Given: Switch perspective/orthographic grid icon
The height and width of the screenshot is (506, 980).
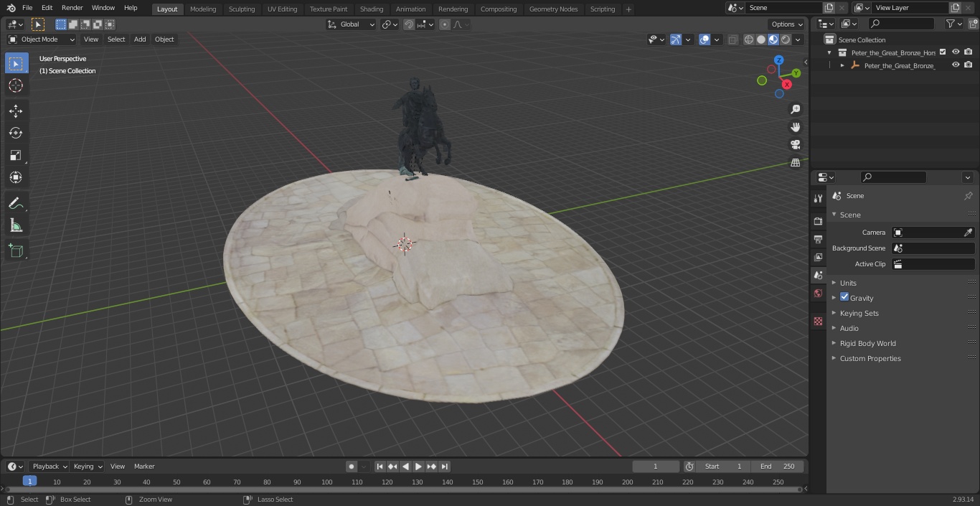Looking at the screenshot, I should (x=795, y=163).
